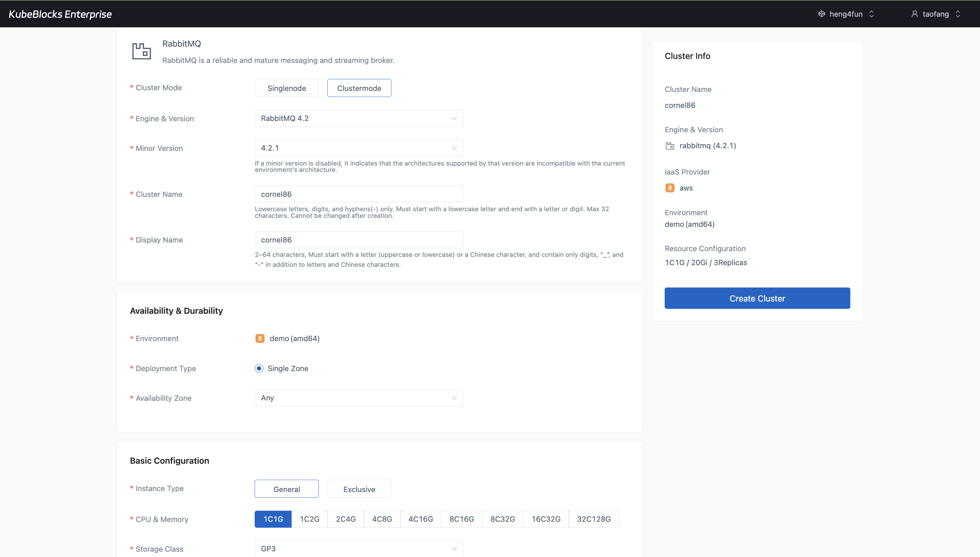The image size is (980, 557).
Task: Open the Availability Zone dropdown
Action: [x=359, y=398]
